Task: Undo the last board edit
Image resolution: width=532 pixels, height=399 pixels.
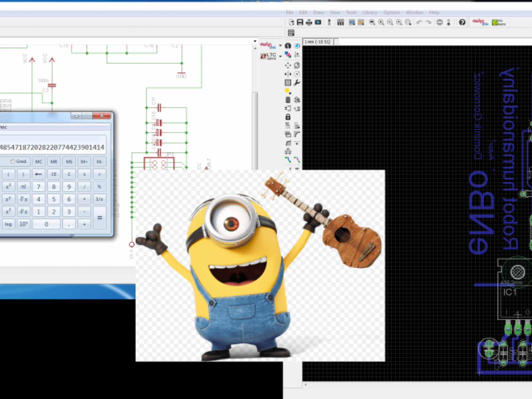Action: point(419,22)
